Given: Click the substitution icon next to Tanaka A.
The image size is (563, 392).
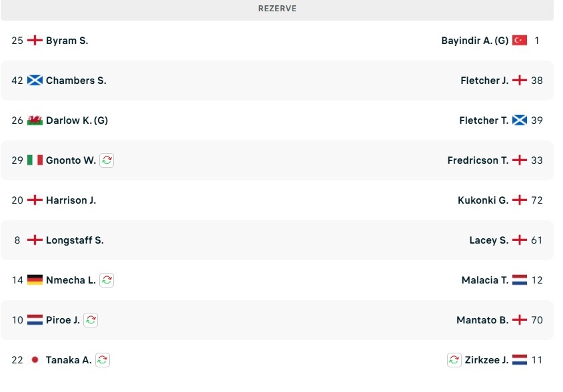Looking at the screenshot, I should (102, 360).
